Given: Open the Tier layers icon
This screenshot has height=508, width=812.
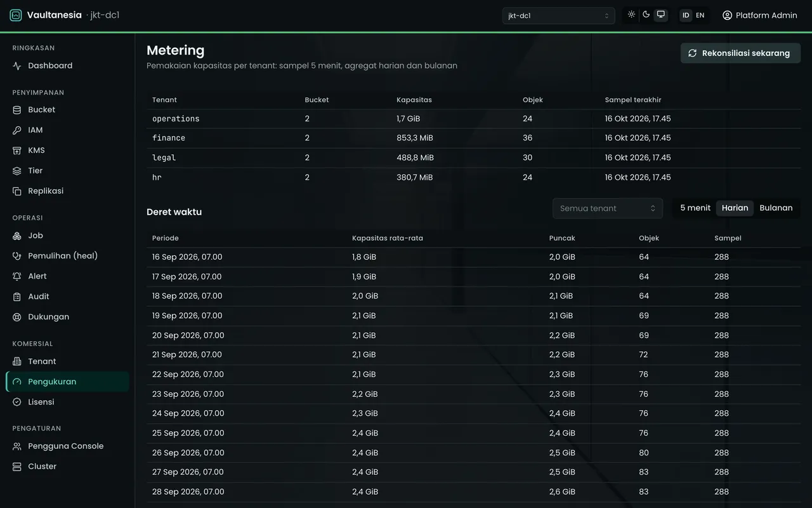Looking at the screenshot, I should tap(17, 171).
